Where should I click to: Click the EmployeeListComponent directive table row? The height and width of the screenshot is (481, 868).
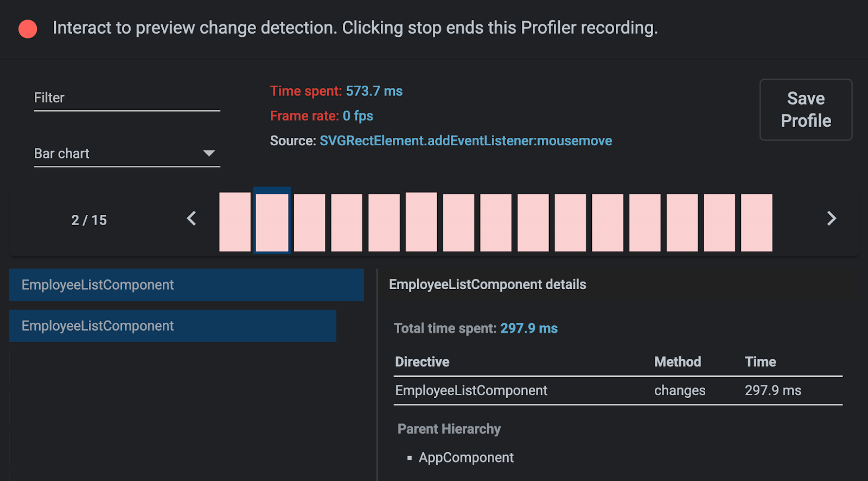(x=617, y=390)
